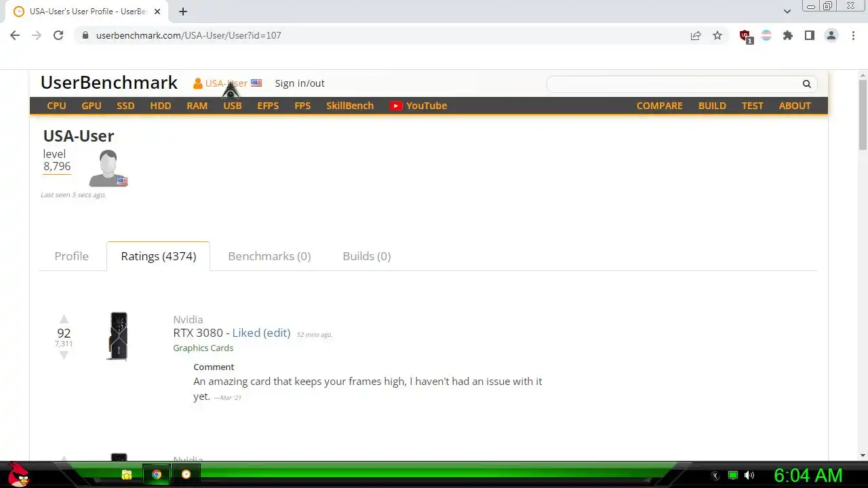
Task: Open the Graphics Cards category link
Action: tap(203, 348)
